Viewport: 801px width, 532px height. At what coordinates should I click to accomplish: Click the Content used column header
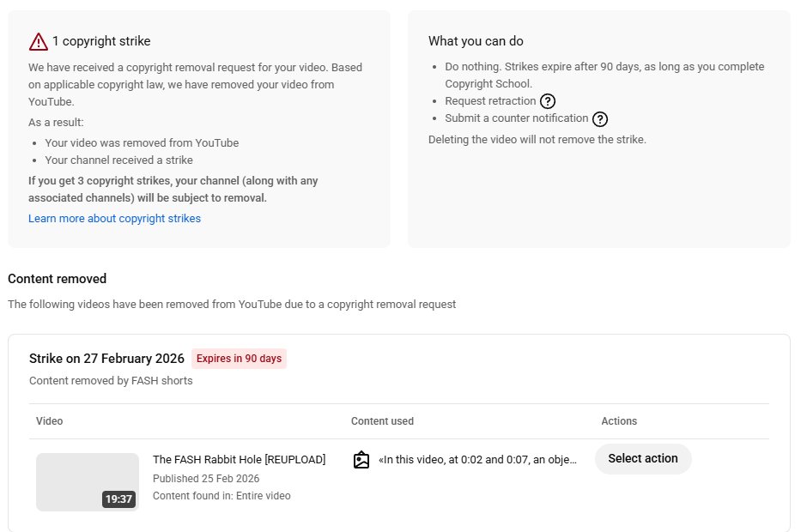pyautogui.click(x=382, y=421)
